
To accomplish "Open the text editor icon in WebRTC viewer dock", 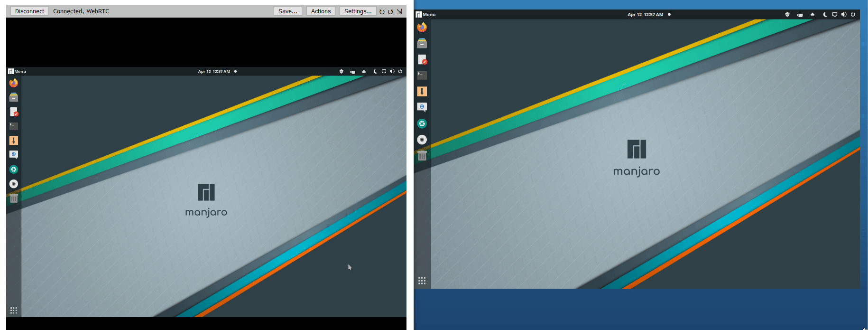I will [x=14, y=112].
